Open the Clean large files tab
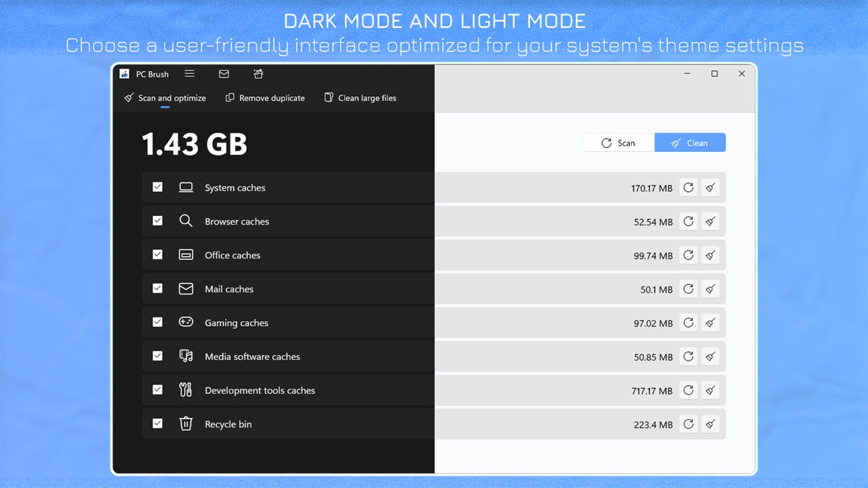Viewport: 868px width, 488px height. click(x=360, y=98)
